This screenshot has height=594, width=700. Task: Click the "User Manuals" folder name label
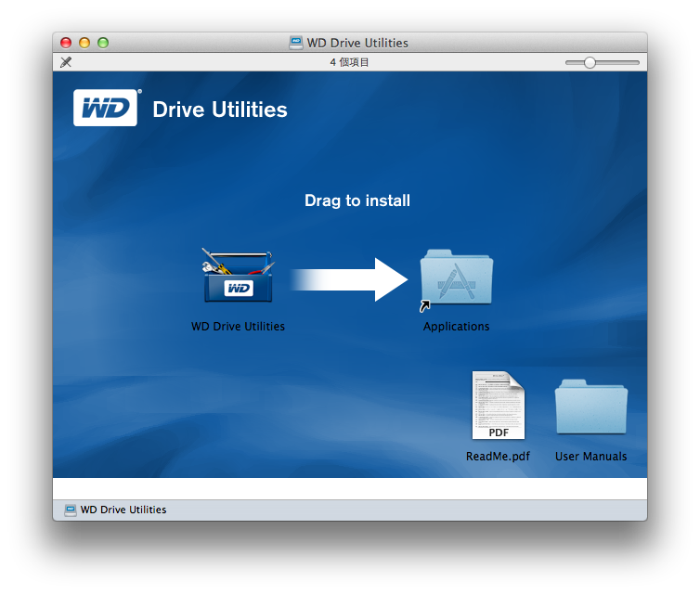tap(590, 457)
